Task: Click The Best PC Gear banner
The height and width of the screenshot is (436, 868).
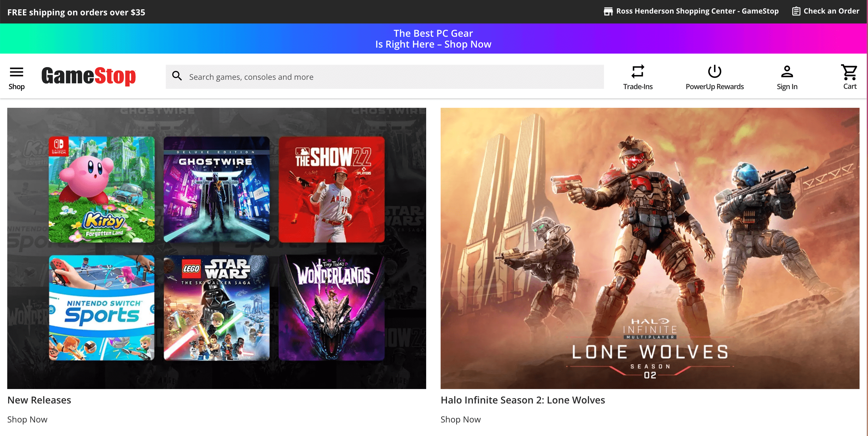Action: (x=433, y=38)
